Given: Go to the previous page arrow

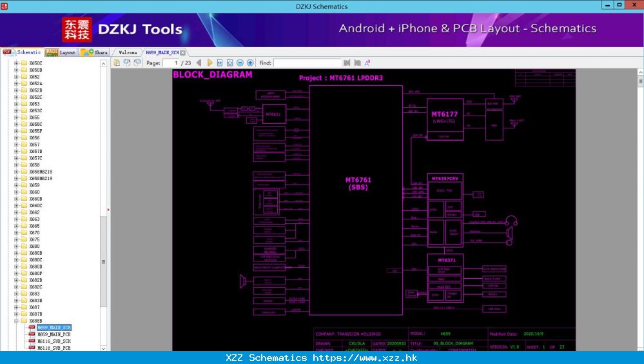Looking at the screenshot, I should (199, 63).
